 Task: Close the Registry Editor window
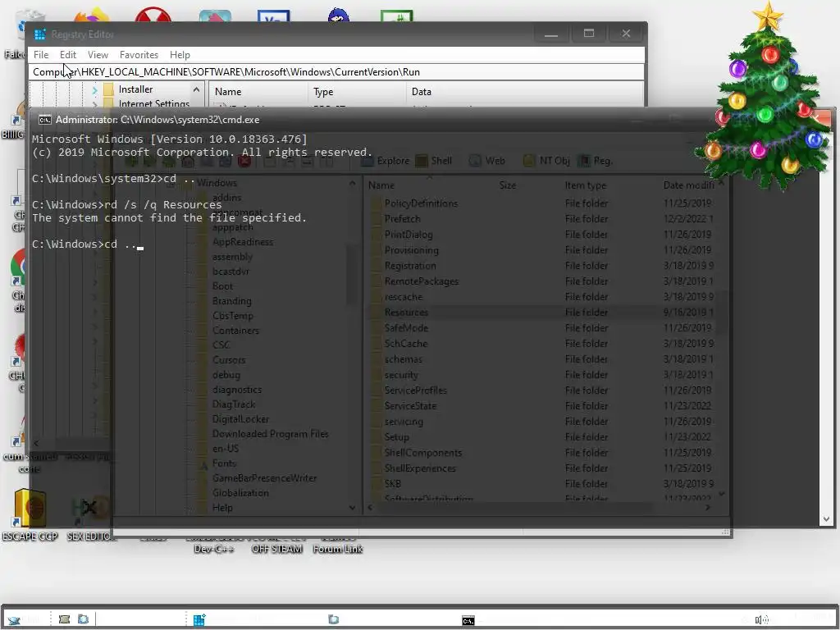tap(626, 34)
